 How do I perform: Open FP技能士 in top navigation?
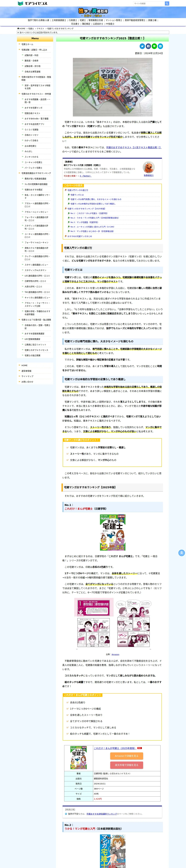tap(110, 24)
